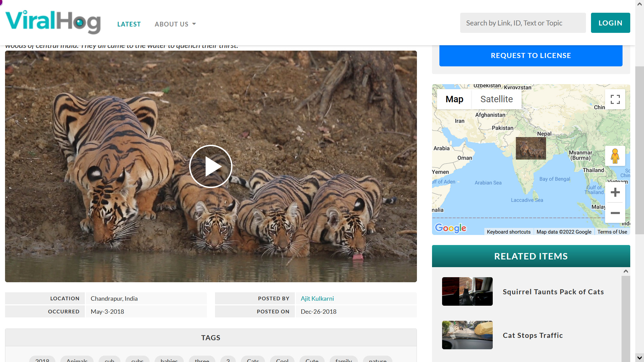This screenshot has height=362, width=644.
Task: Open Google logo on map
Action: coord(450,228)
